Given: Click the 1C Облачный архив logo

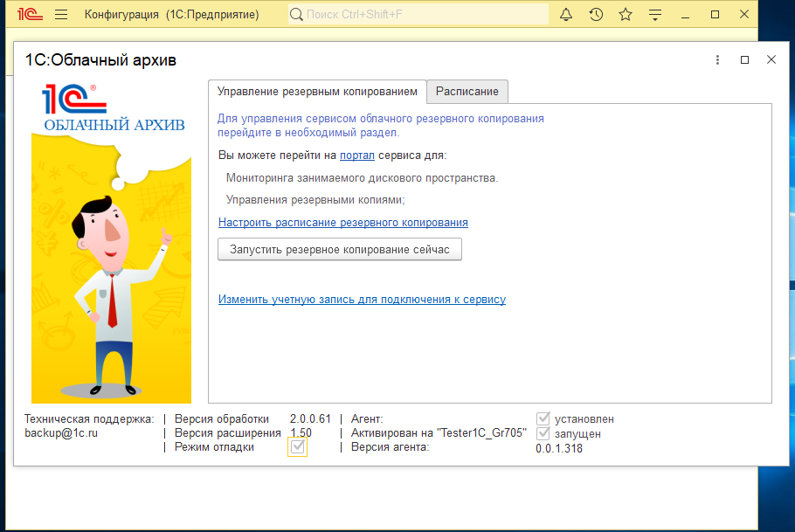Looking at the screenshot, I should (114, 107).
